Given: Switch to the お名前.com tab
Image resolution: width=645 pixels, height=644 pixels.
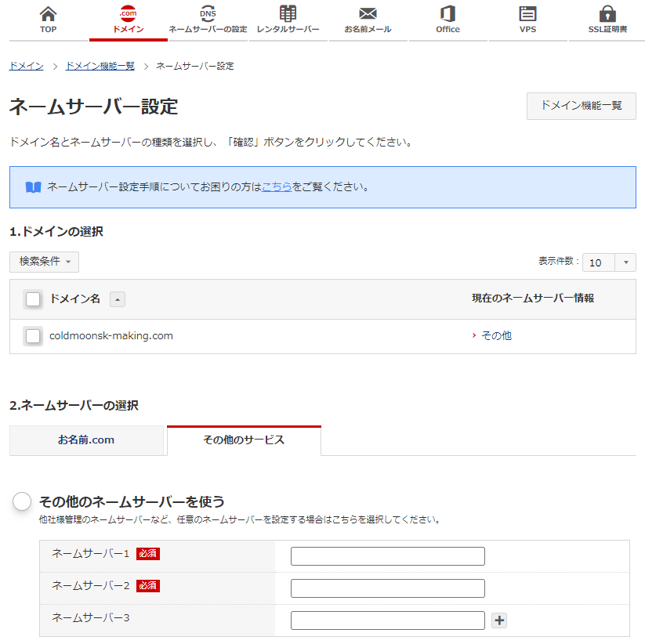Looking at the screenshot, I should pos(86,440).
